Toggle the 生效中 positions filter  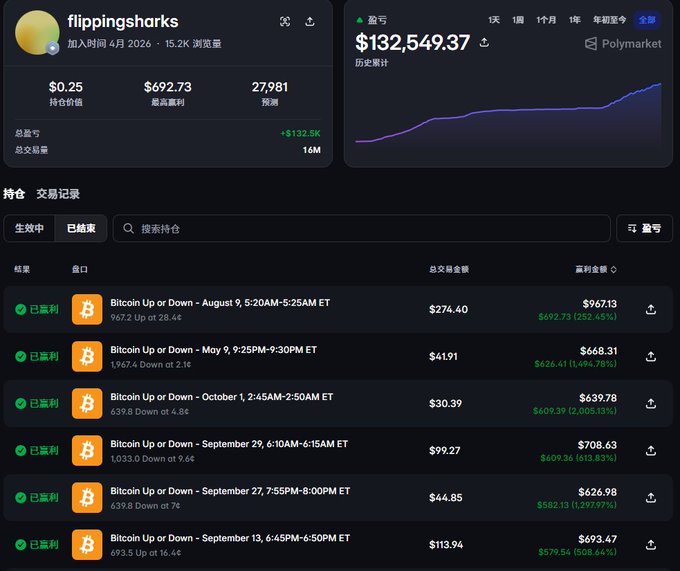29,228
